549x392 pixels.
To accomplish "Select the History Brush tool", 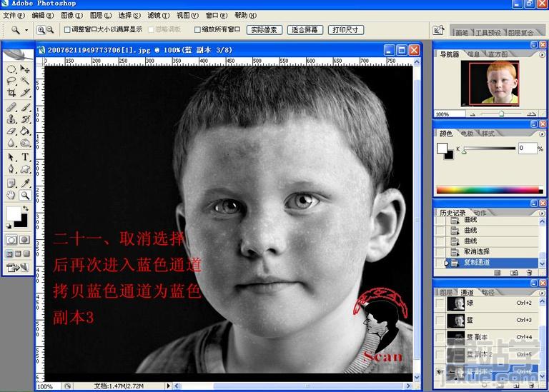I will tap(24, 119).
